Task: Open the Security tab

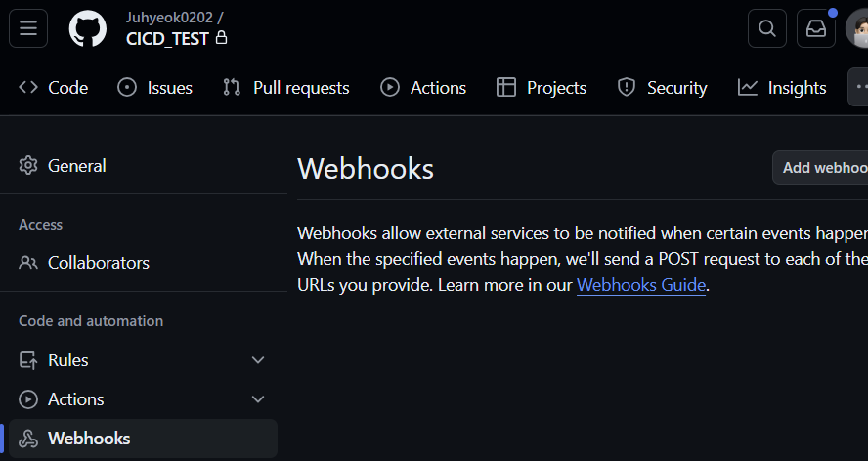Action: pyautogui.click(x=662, y=88)
